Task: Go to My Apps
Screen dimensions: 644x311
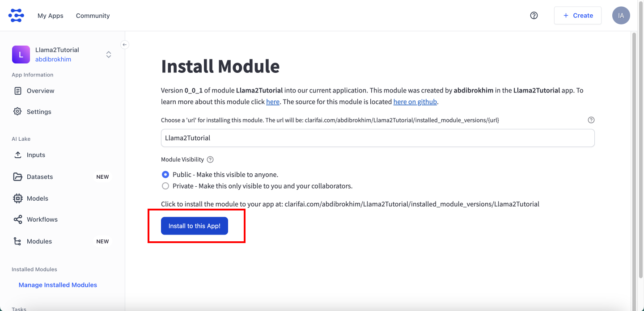Action: click(x=51, y=16)
